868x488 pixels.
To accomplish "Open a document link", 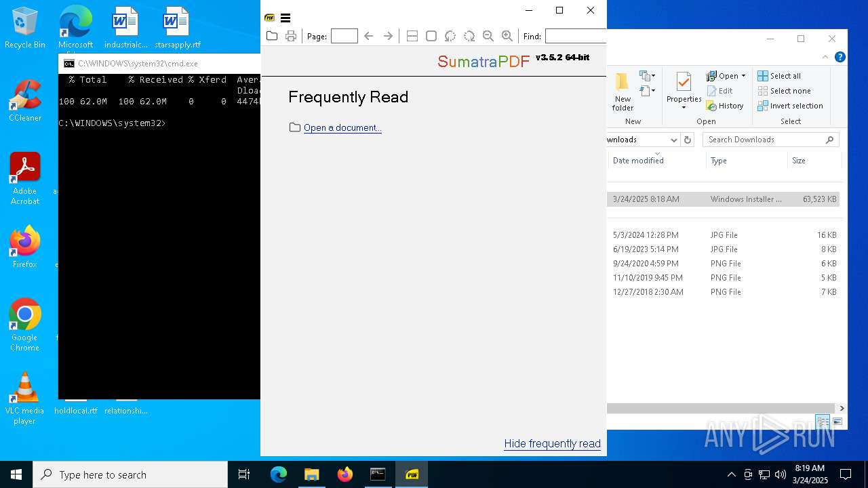I will point(342,127).
